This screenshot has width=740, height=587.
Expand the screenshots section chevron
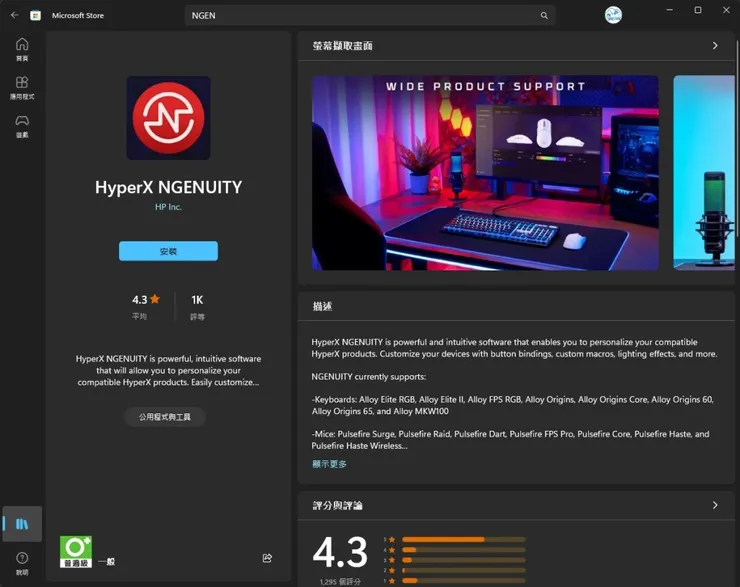coord(715,45)
